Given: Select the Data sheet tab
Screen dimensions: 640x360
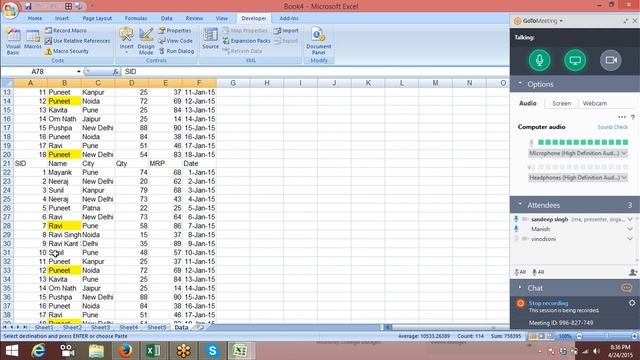Looking at the screenshot, I should click(181, 327).
